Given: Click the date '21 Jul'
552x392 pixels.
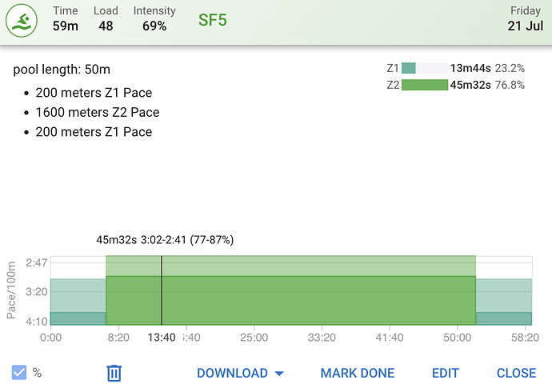Looking at the screenshot, I should (x=526, y=26).
